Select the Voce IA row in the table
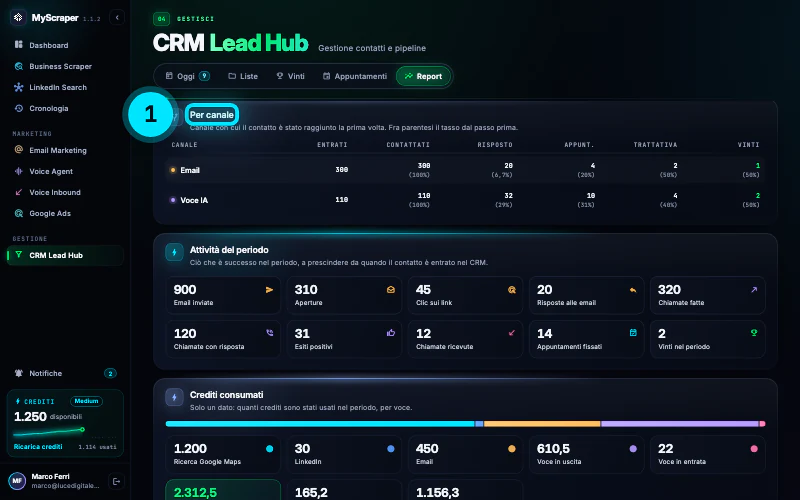The width and height of the screenshot is (800, 500). click(x=465, y=200)
